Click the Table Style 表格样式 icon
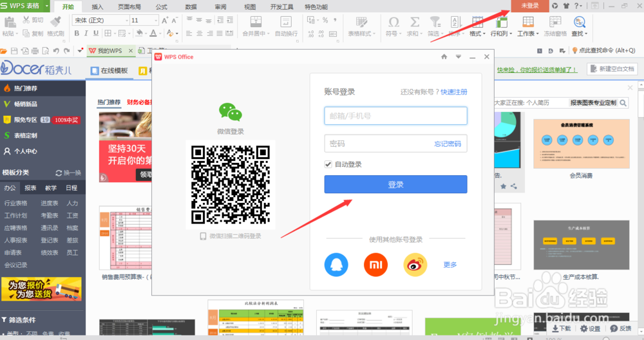Image resolution: width=644 pixels, height=340 pixels. pyautogui.click(x=362, y=22)
